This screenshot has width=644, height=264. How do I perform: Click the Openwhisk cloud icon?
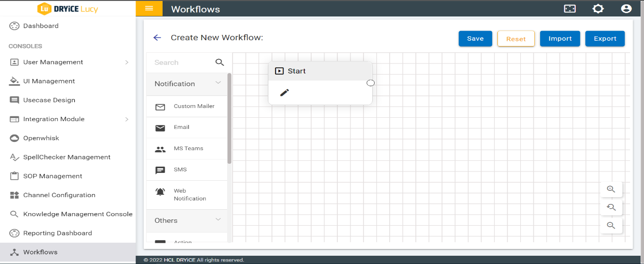pos(15,138)
